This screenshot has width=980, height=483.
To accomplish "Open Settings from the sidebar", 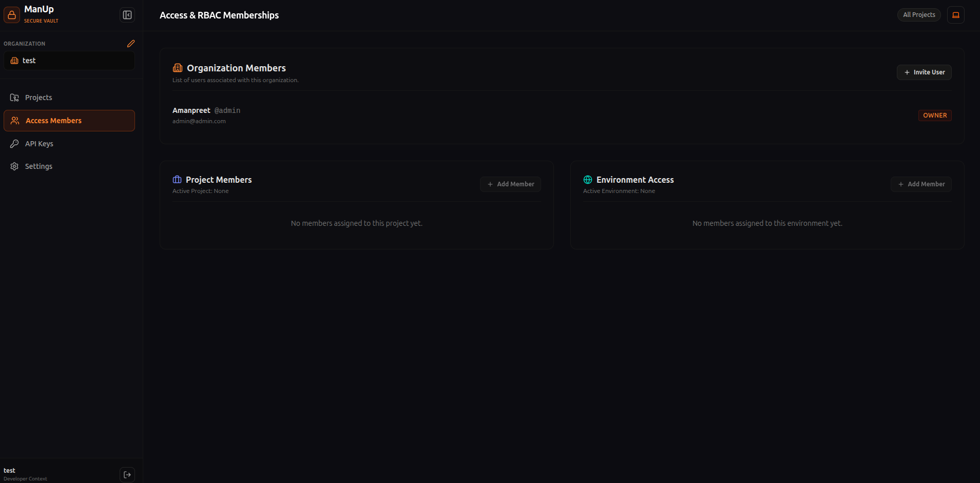I will point(69,166).
